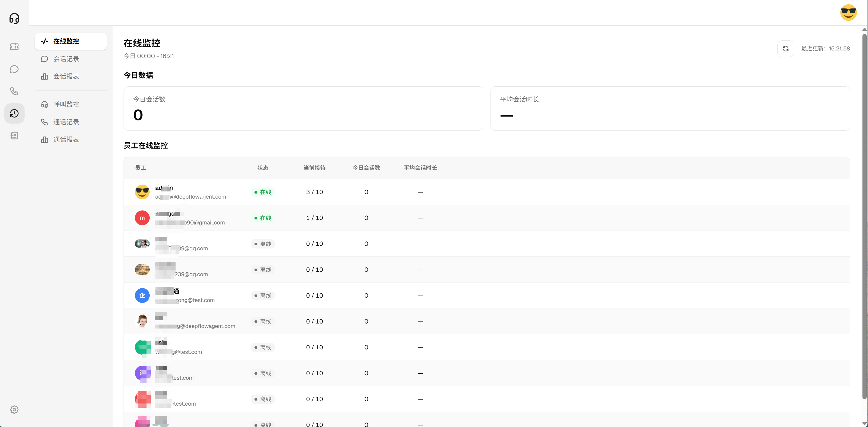Click the vertical scrollbar thumb
Image resolution: width=868 pixels, height=427 pixels.
click(864, 216)
